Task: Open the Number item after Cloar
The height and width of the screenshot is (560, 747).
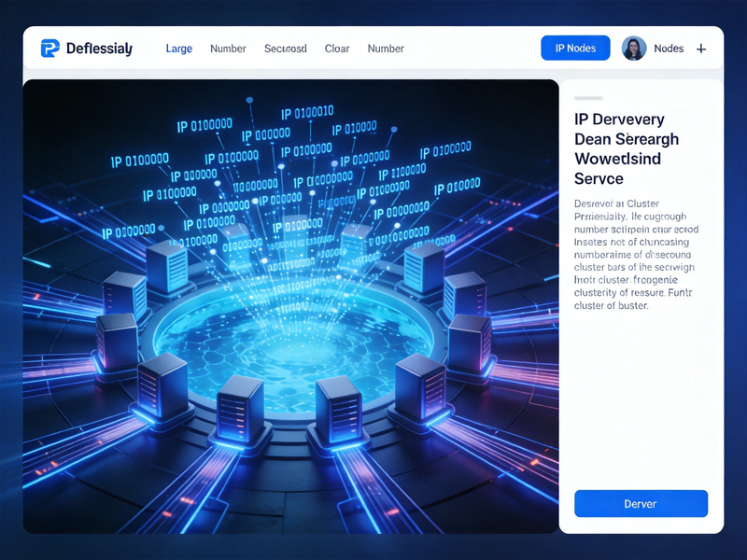Action: point(386,49)
